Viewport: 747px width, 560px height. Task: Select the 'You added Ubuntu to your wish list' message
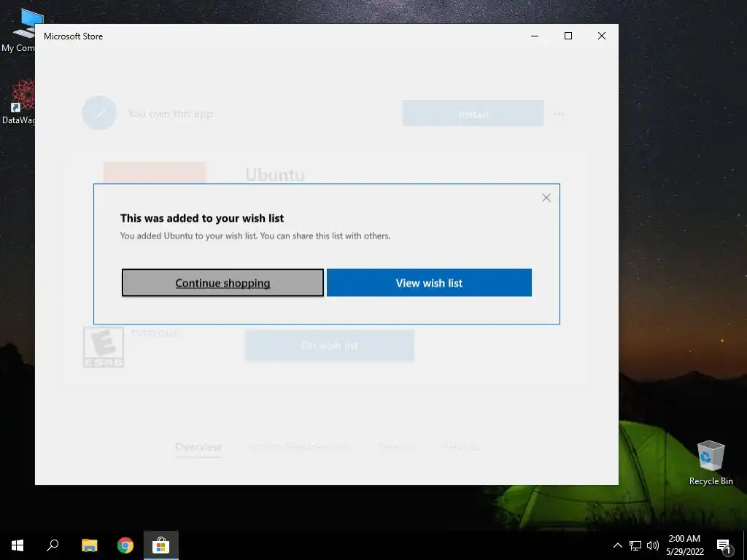(x=255, y=236)
